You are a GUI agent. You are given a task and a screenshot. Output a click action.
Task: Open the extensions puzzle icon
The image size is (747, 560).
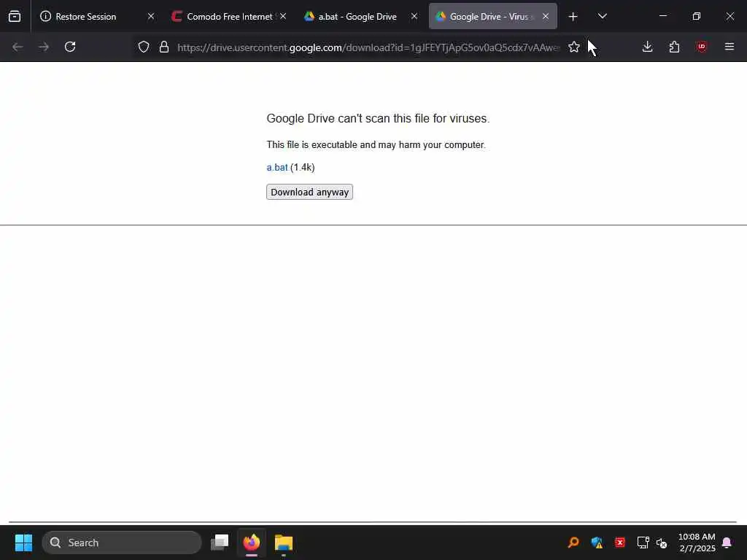(674, 47)
